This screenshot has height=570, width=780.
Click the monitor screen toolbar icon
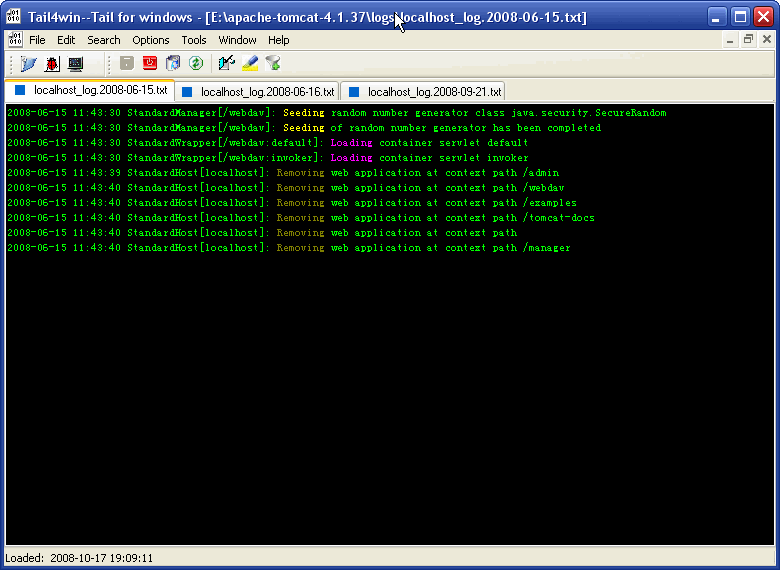click(x=75, y=63)
